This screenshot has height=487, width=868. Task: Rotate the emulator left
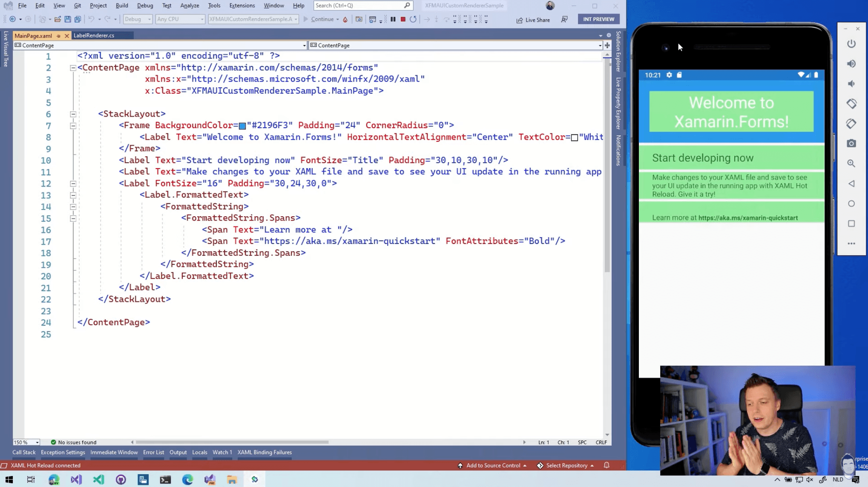pos(851,103)
